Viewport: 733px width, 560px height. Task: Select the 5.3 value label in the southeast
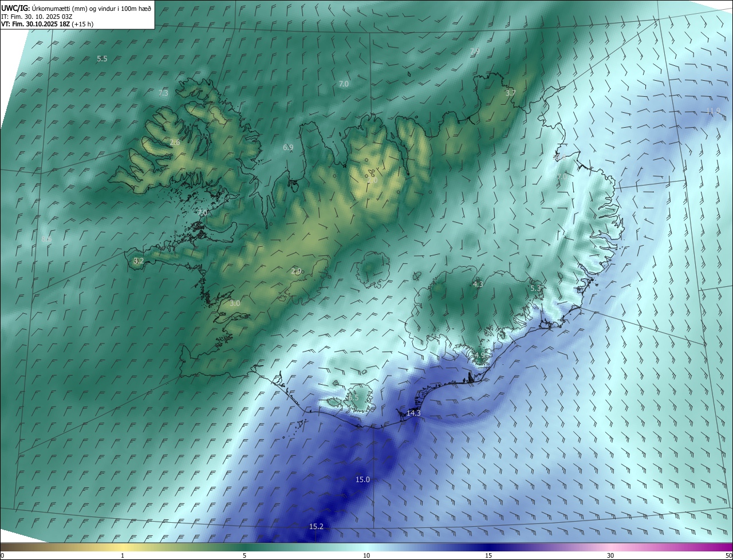pyautogui.click(x=535, y=289)
